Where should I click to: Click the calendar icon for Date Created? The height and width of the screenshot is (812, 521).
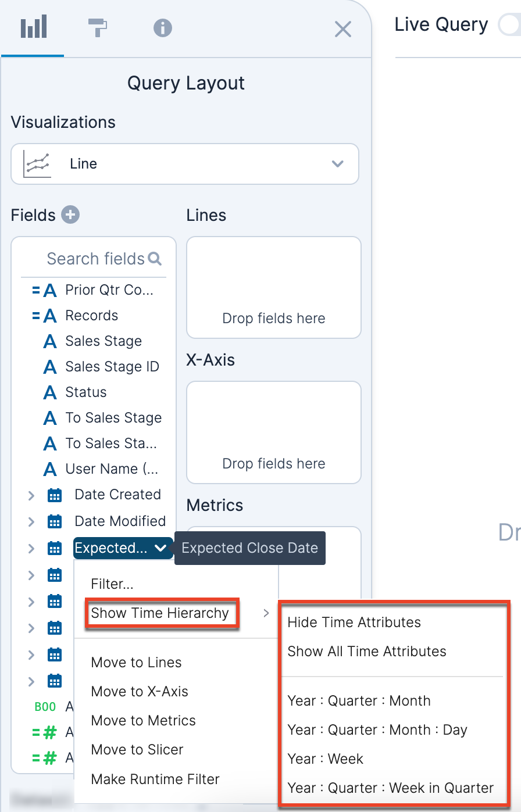[54, 495]
